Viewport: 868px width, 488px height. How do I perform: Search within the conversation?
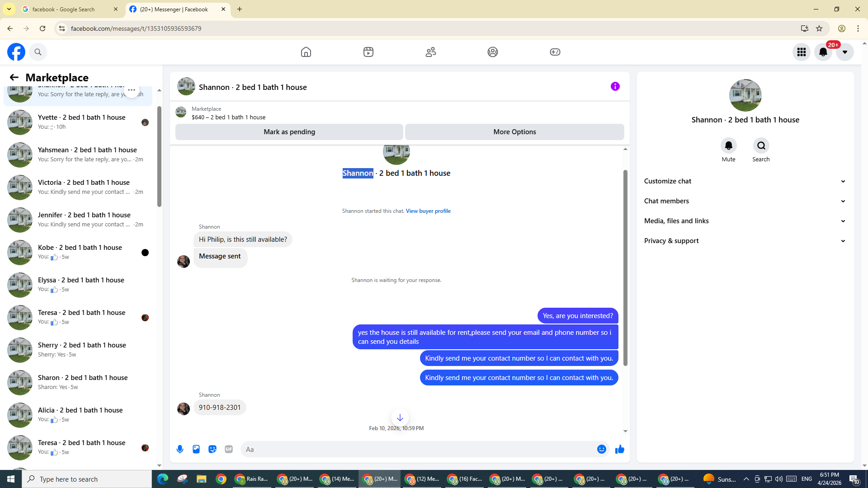click(x=761, y=145)
